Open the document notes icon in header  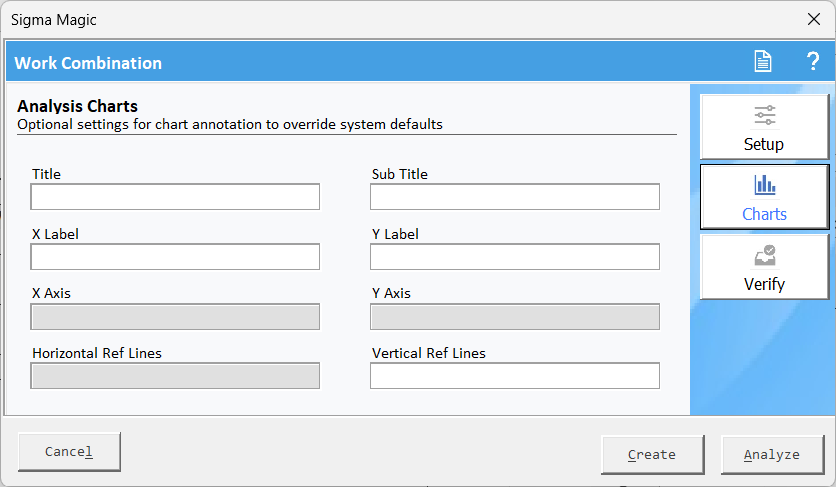tap(762, 61)
